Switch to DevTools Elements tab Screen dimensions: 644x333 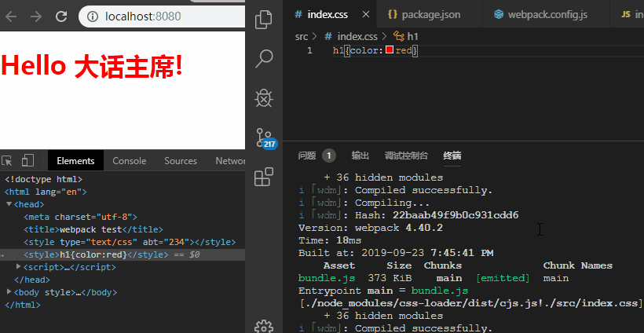point(75,161)
